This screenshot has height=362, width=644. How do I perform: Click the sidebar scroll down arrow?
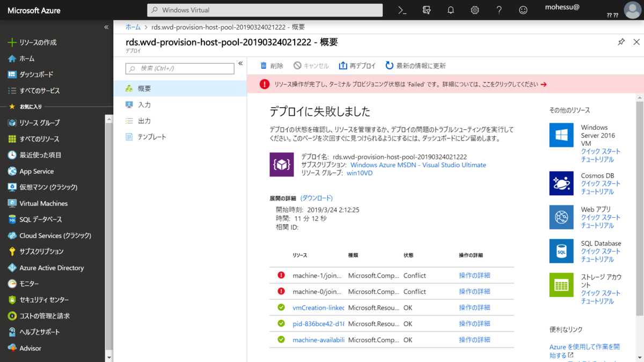click(x=109, y=357)
